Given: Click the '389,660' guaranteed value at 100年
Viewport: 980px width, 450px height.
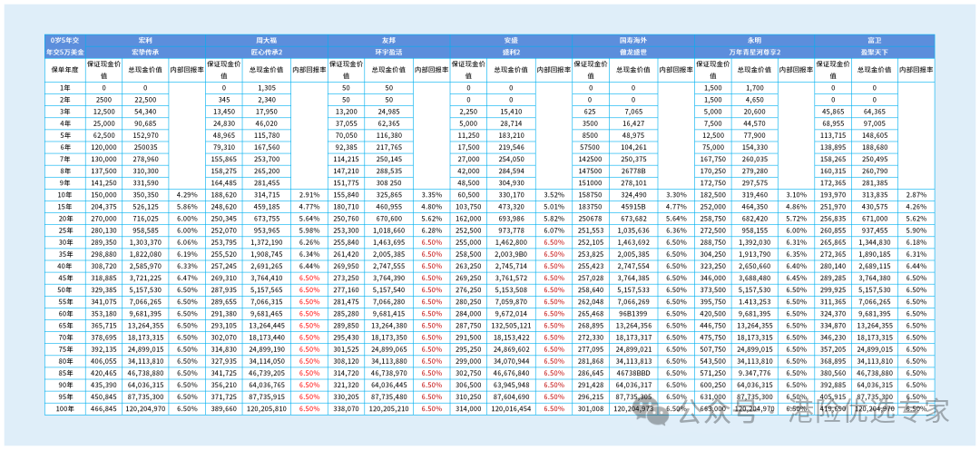Looking at the screenshot, I should 225,409.
